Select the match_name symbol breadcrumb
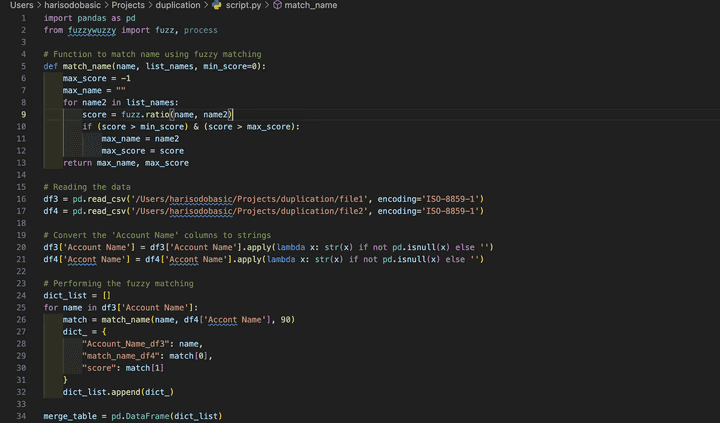This screenshot has width=720, height=423. (x=310, y=5)
